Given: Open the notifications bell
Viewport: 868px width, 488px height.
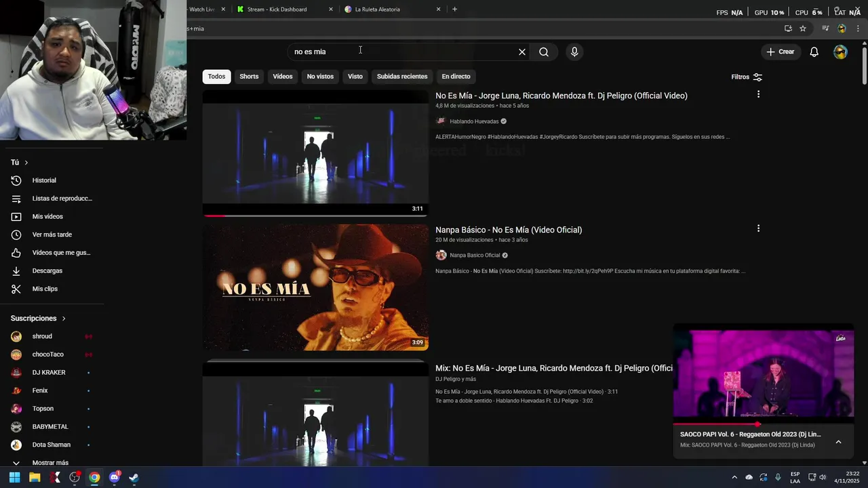Looking at the screenshot, I should (x=814, y=52).
